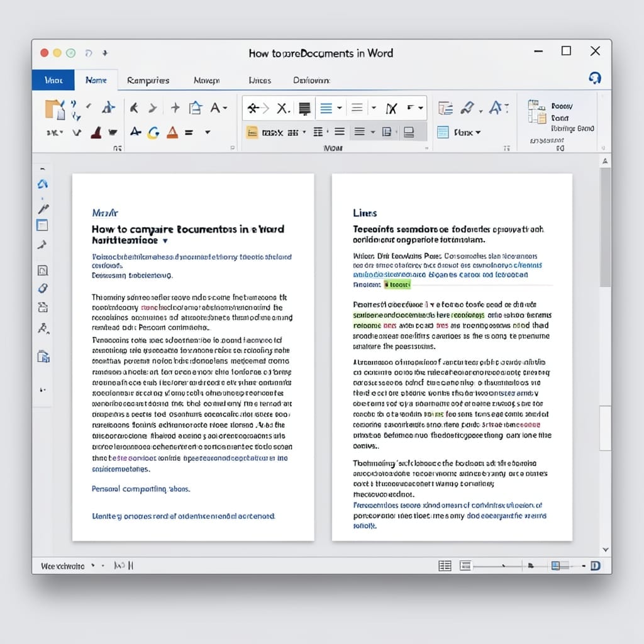Screen dimensions: 644x644
Task: Switch to indented layout view in status bar
Action: pos(465,565)
